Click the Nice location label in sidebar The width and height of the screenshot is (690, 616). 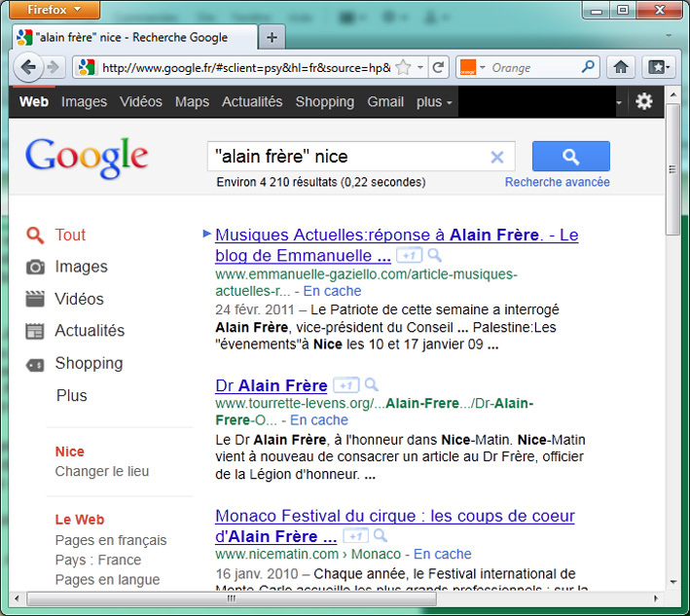coord(69,452)
